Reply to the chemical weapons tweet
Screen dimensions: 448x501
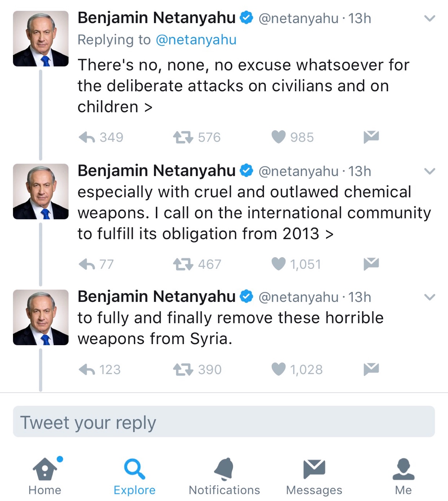pos(87,265)
